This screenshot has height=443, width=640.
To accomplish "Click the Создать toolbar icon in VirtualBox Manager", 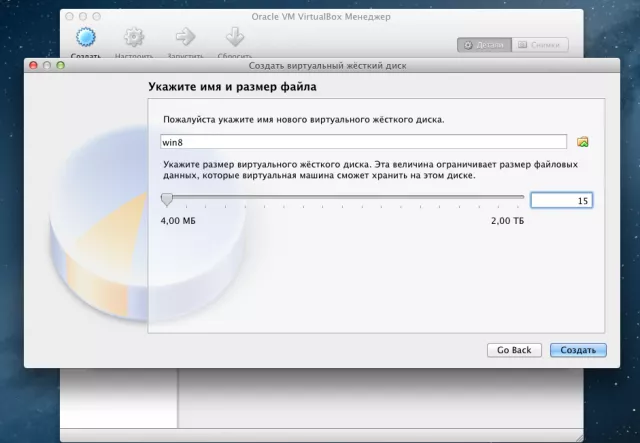I will tap(86, 37).
